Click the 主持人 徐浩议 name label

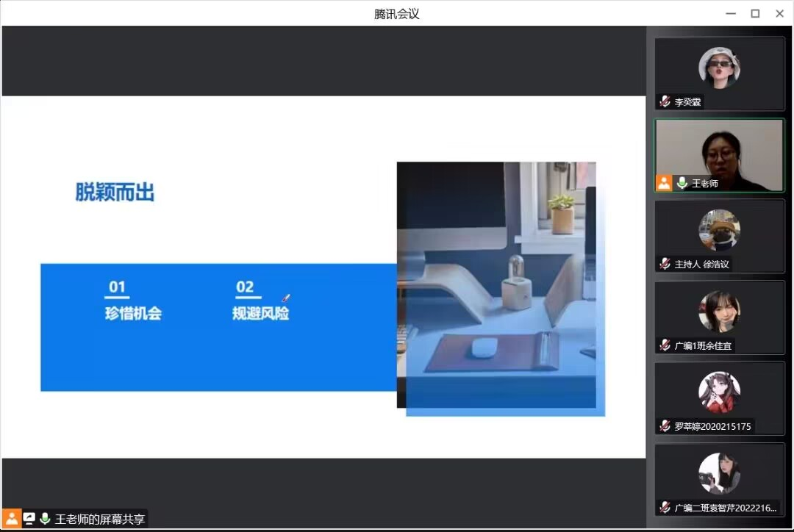pos(702,264)
